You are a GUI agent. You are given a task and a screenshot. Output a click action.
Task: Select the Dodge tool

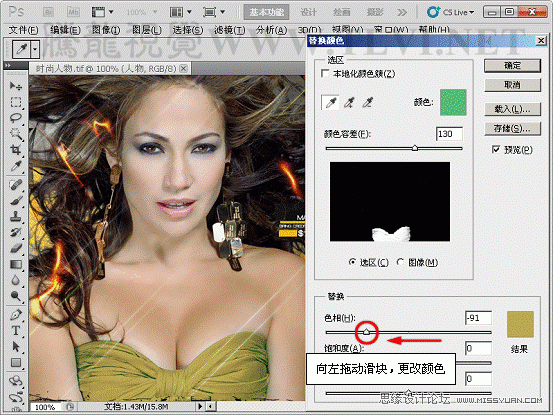pyautogui.click(x=16, y=296)
